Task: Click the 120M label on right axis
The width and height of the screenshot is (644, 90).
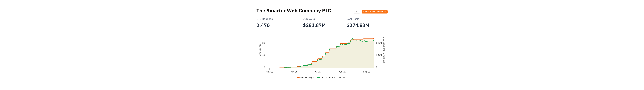Action: point(379,55)
